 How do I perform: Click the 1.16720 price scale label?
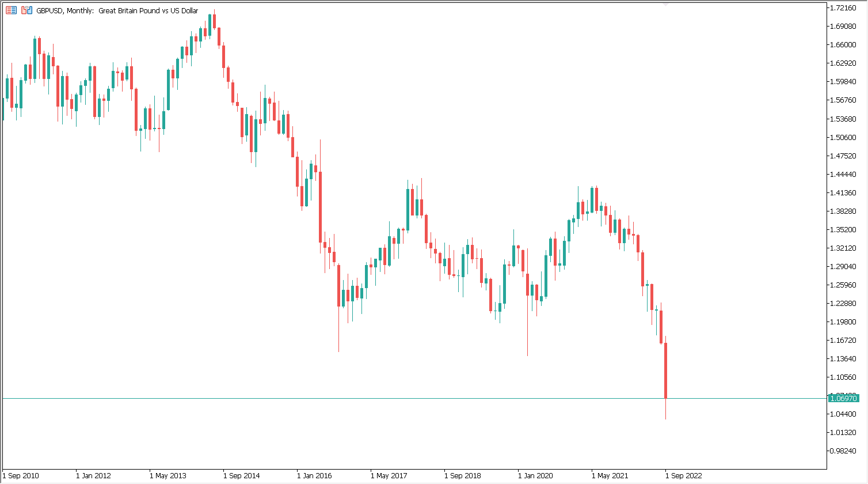point(843,340)
